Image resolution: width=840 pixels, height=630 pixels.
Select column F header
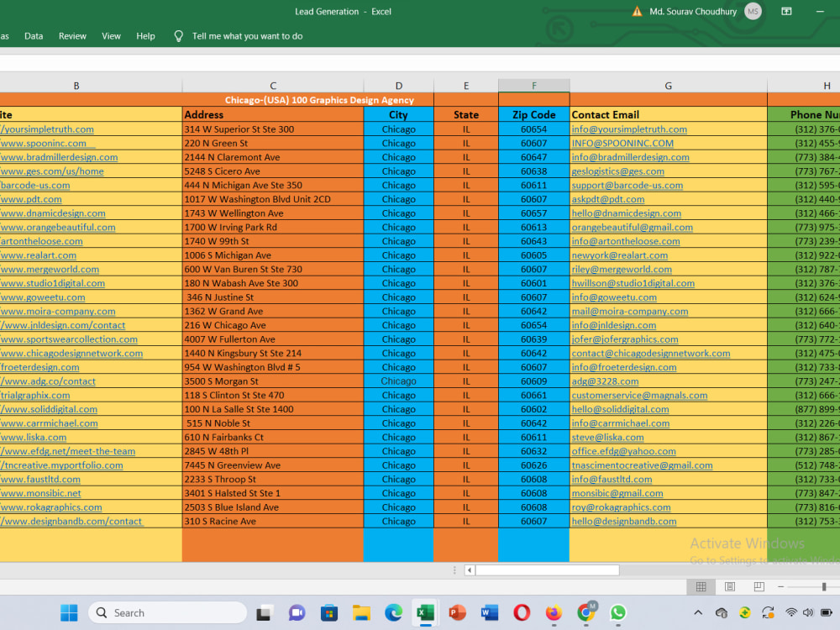tap(533, 86)
